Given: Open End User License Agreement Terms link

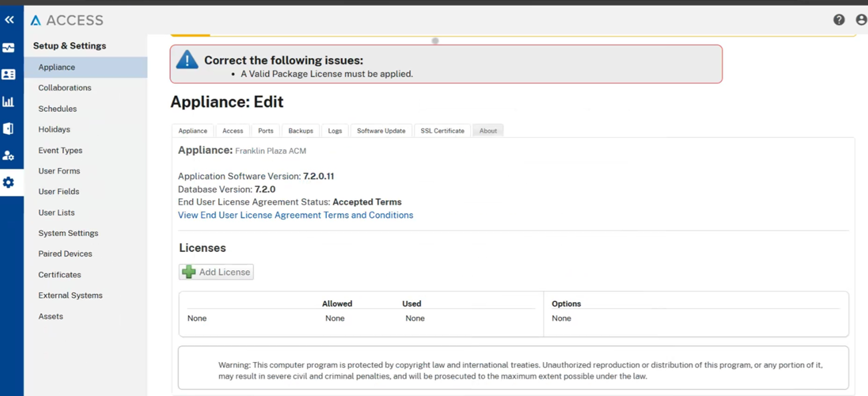Looking at the screenshot, I should coord(296,215).
